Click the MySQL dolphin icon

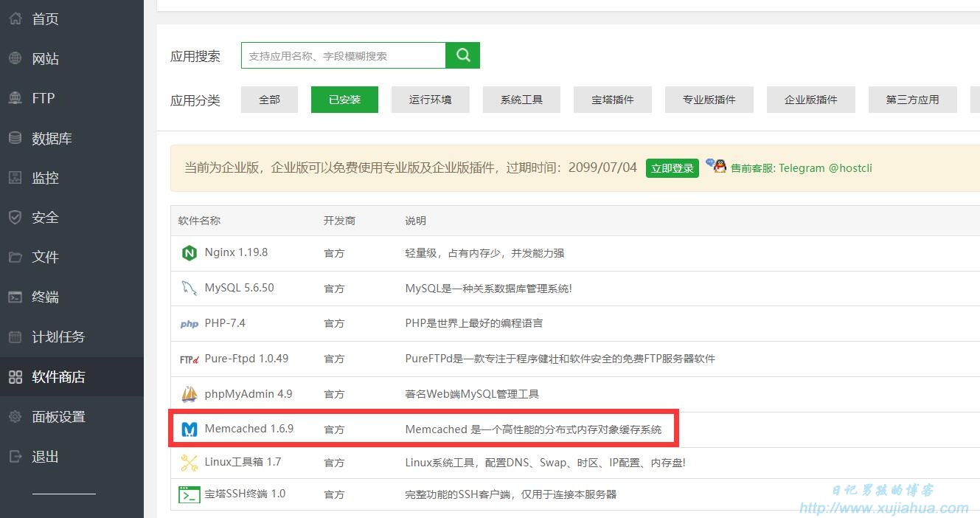(x=190, y=289)
